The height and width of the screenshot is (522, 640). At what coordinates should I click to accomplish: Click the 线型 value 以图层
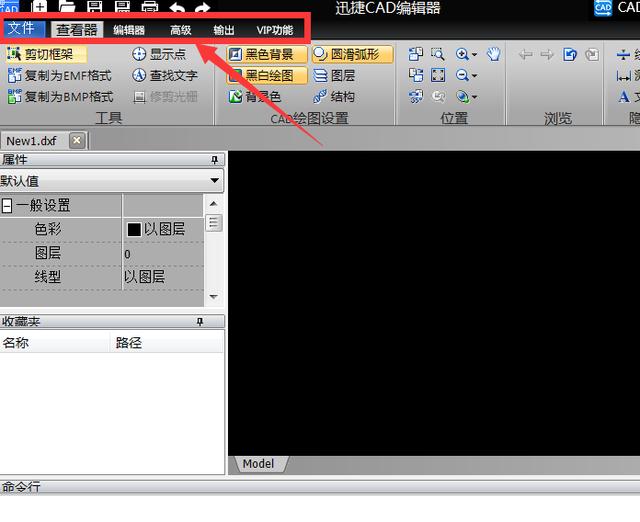[144, 277]
